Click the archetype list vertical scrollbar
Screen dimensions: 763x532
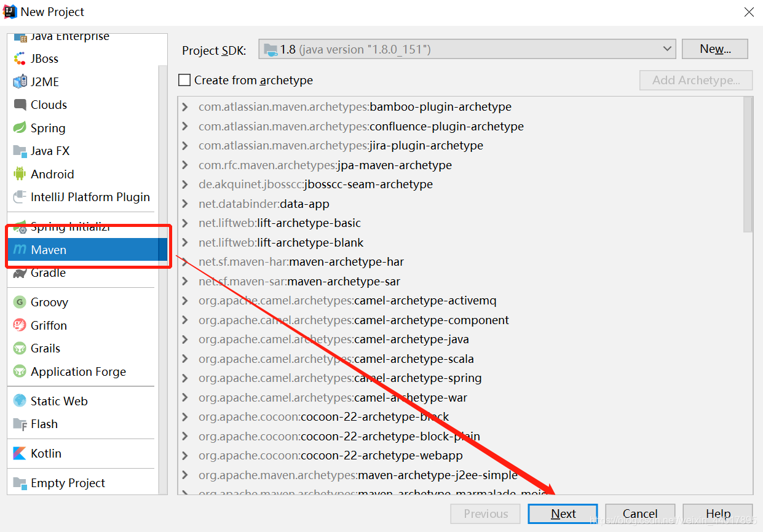point(748,165)
